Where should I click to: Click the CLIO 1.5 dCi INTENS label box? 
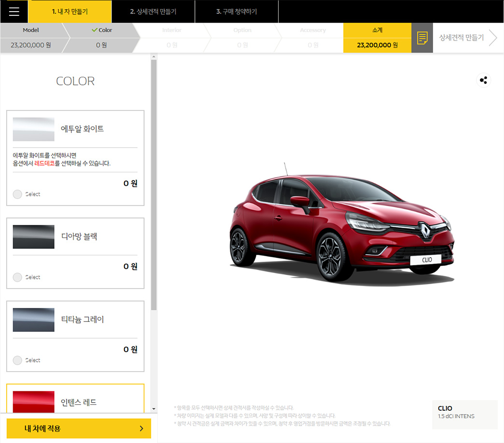pos(465,415)
